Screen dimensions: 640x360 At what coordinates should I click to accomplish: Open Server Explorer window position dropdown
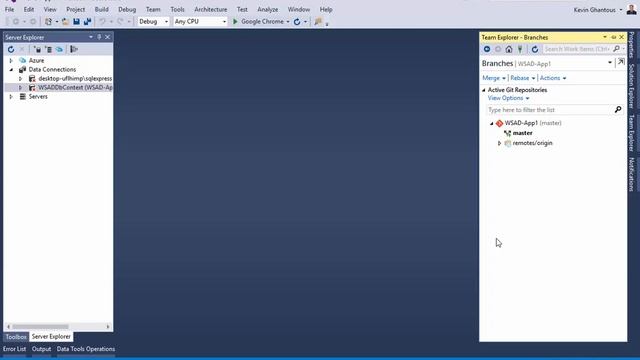(91, 37)
